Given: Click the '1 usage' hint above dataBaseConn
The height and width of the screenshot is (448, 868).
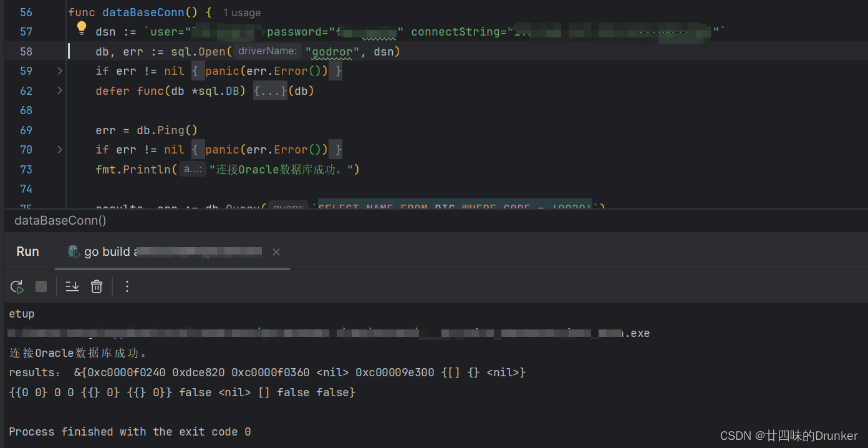Looking at the screenshot, I should point(241,12).
